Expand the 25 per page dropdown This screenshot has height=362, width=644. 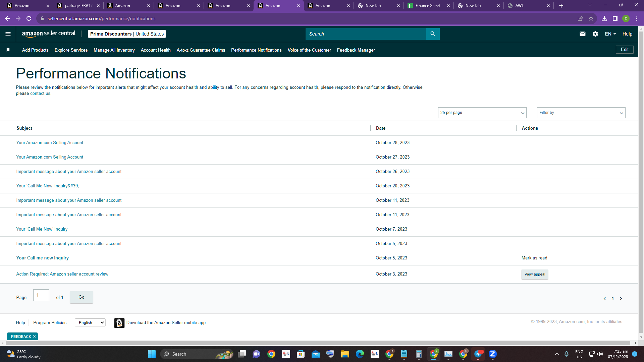point(482,113)
